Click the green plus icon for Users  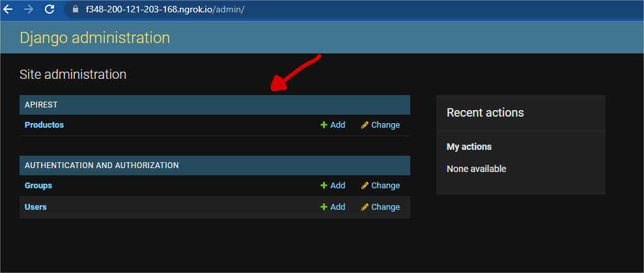click(324, 207)
